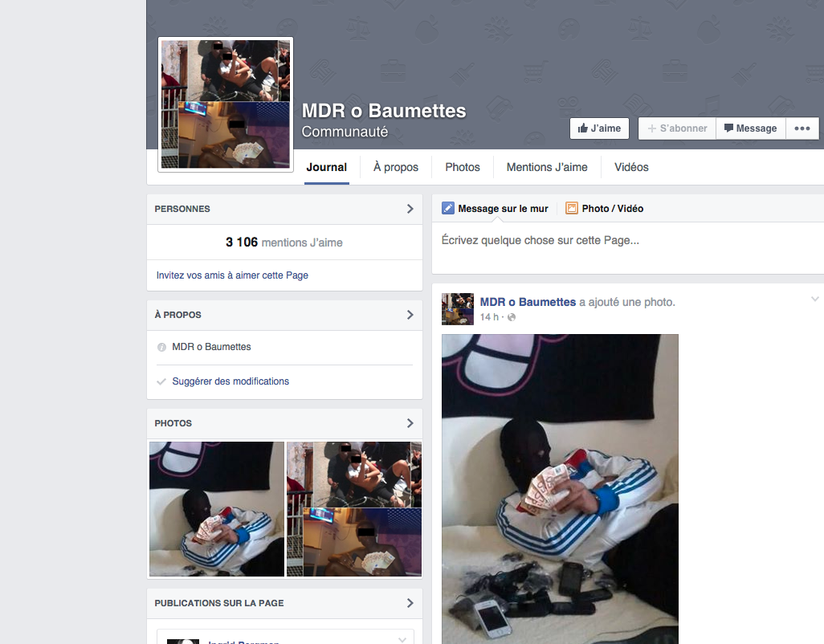Viewport: 824px width, 644px height.
Task: Click Invitez vos amis à aimer cette Page
Action: 232,275
